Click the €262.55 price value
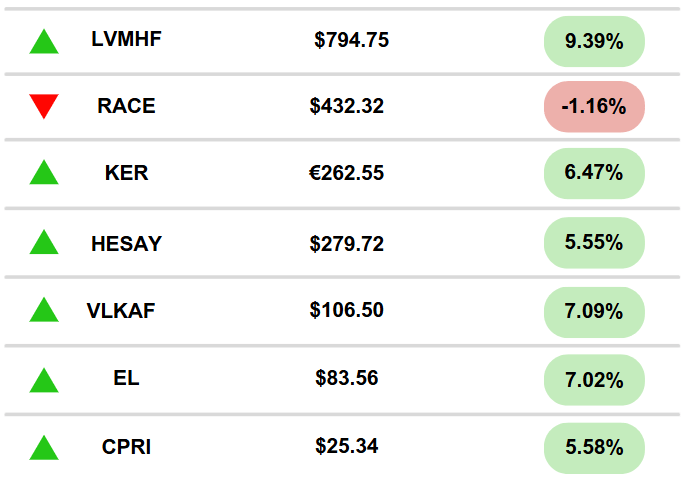Viewport: 696px width, 484px height. click(x=346, y=173)
